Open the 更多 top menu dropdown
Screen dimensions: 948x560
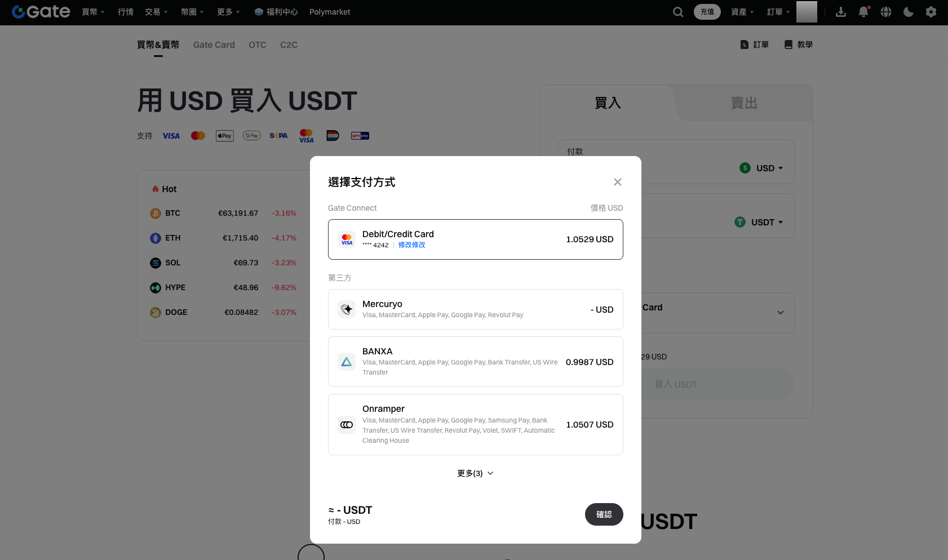pos(228,12)
